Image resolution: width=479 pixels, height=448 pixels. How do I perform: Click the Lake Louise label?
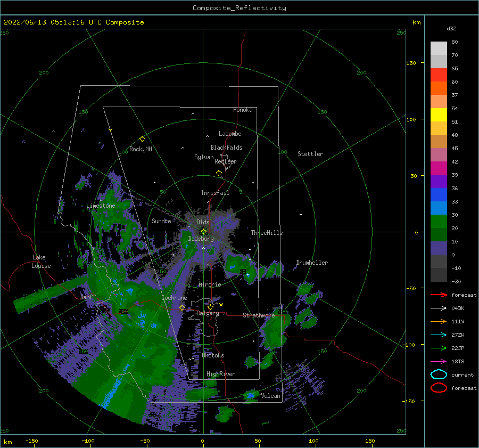pos(41,262)
